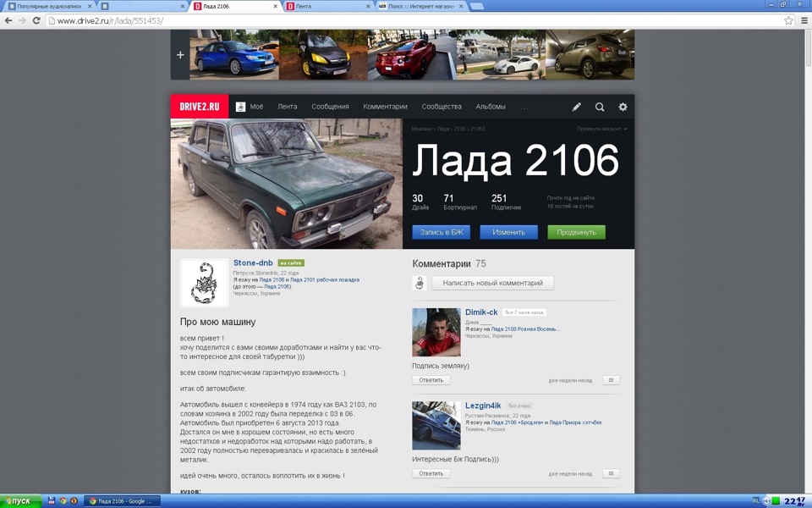Reload the drive2.ru page
Image resolution: width=812 pixels, height=508 pixels.
coord(36,20)
